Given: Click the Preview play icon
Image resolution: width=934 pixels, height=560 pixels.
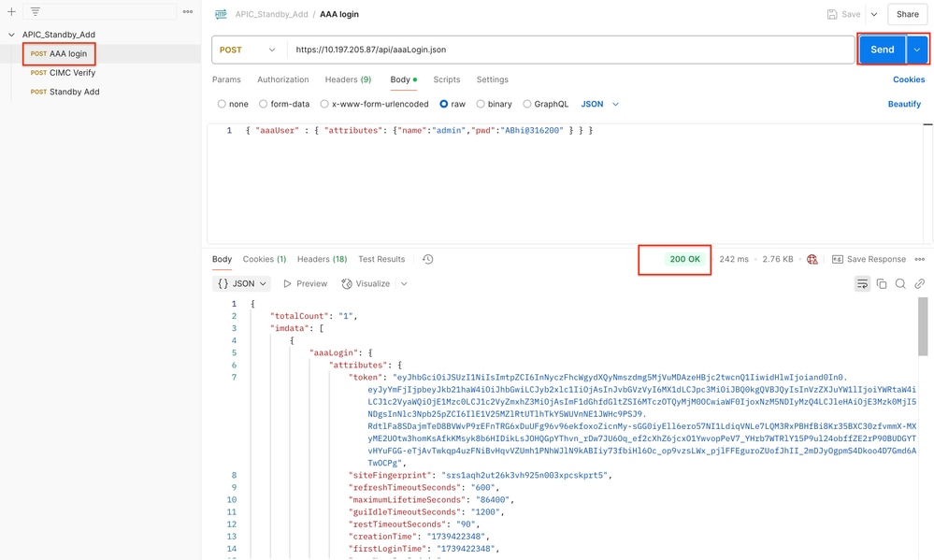Looking at the screenshot, I should (x=287, y=284).
